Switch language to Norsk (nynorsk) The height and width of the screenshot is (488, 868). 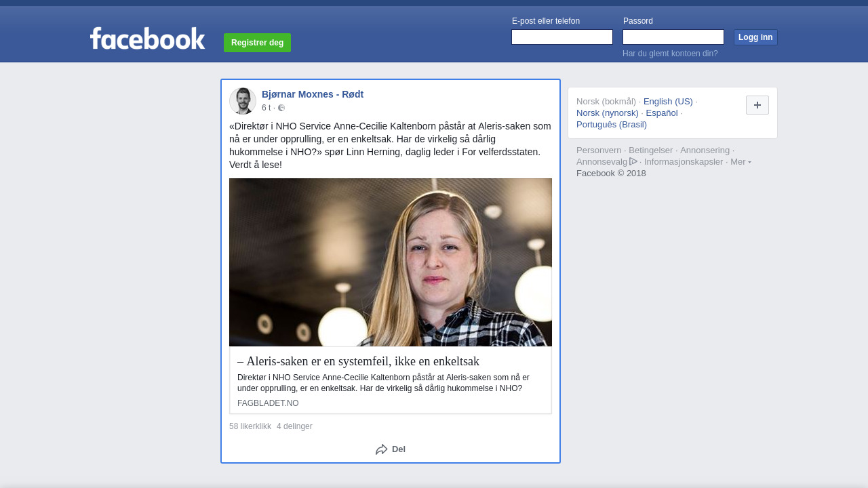tap(608, 113)
